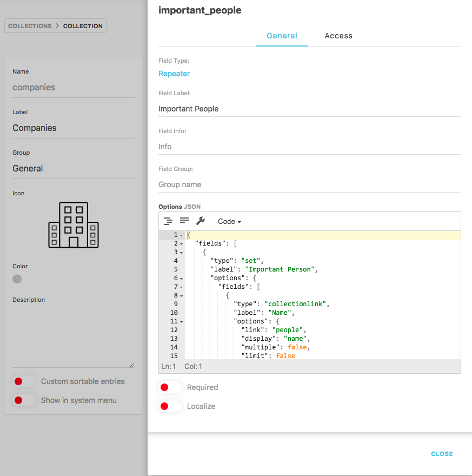Click the collection Name field

pyautogui.click(x=74, y=88)
